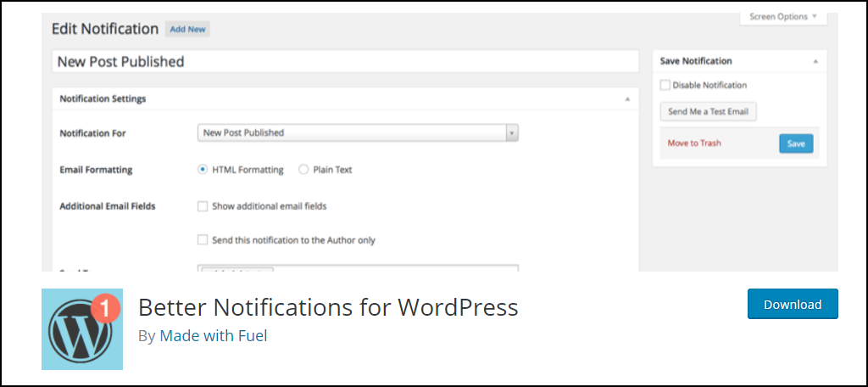The image size is (868, 387).
Task: Click the Download button
Action: point(793,305)
